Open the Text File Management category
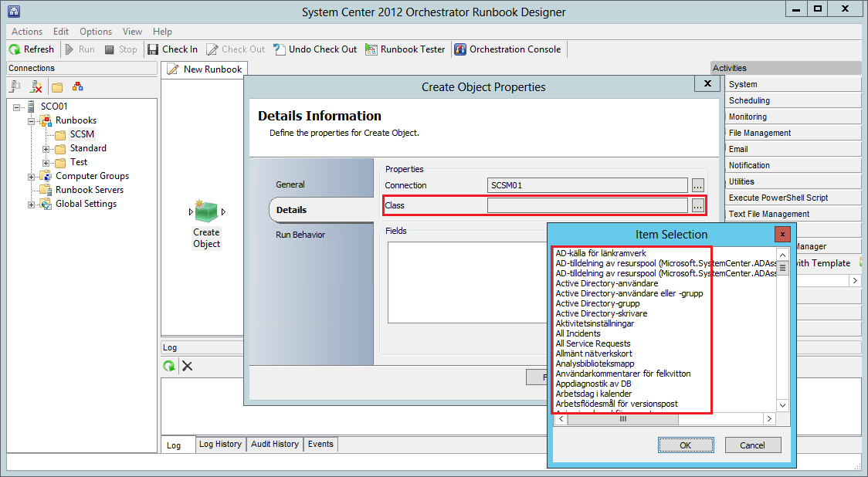The height and width of the screenshot is (477, 868). [x=793, y=214]
